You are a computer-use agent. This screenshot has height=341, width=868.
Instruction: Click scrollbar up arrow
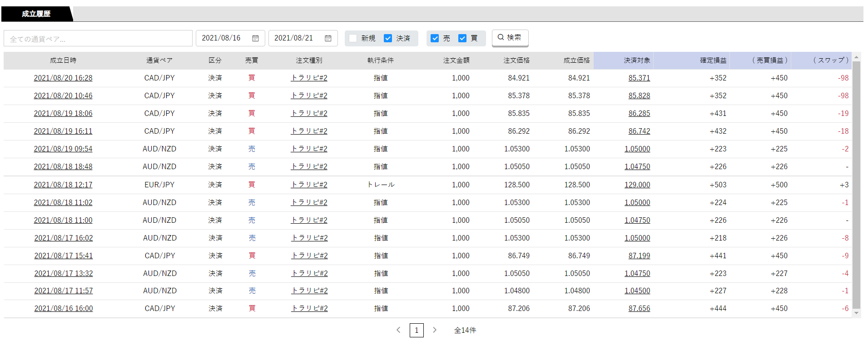[856, 57]
